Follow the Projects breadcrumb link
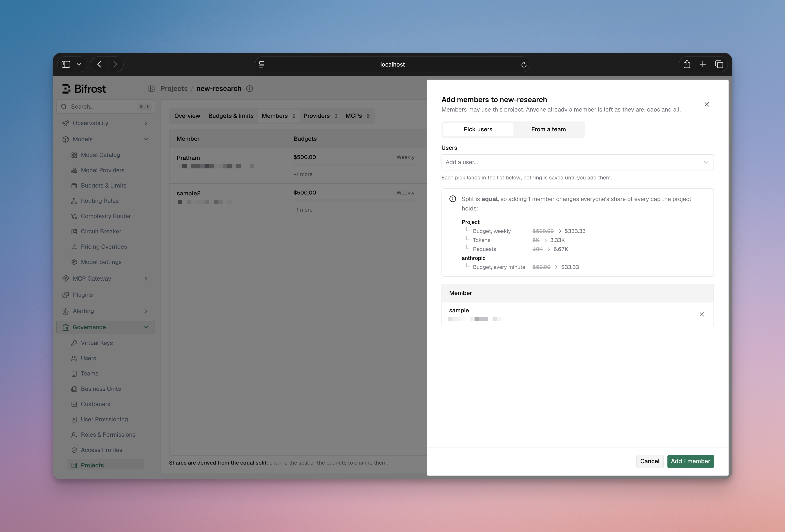The height and width of the screenshot is (532, 785). pyautogui.click(x=174, y=89)
